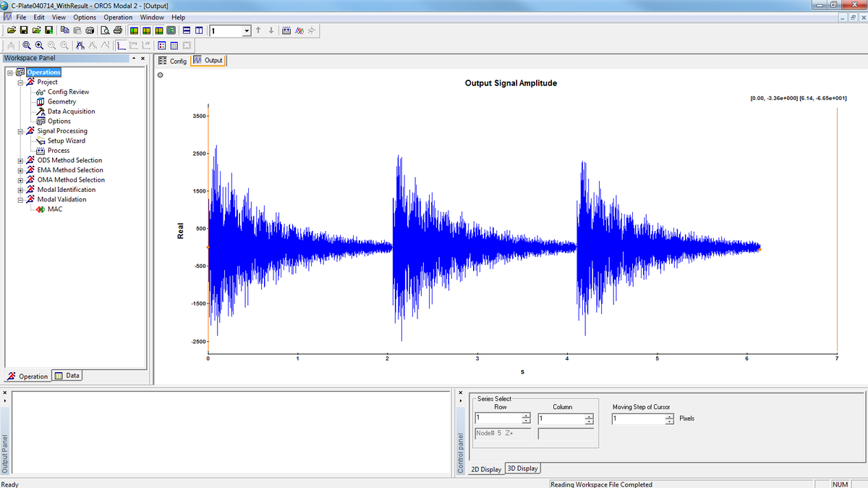The height and width of the screenshot is (488, 868).
Task: Switch to the 3D Display tab
Action: 522,469
